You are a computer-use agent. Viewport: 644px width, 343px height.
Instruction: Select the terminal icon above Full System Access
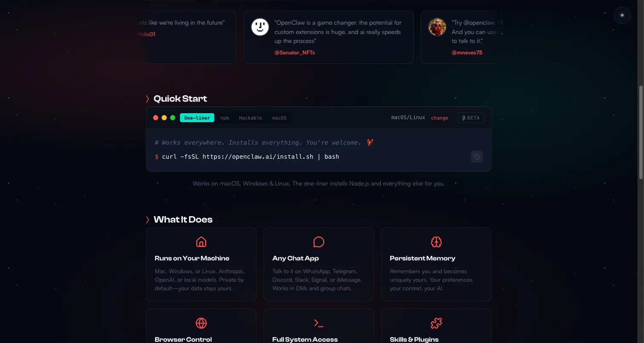coord(319,323)
